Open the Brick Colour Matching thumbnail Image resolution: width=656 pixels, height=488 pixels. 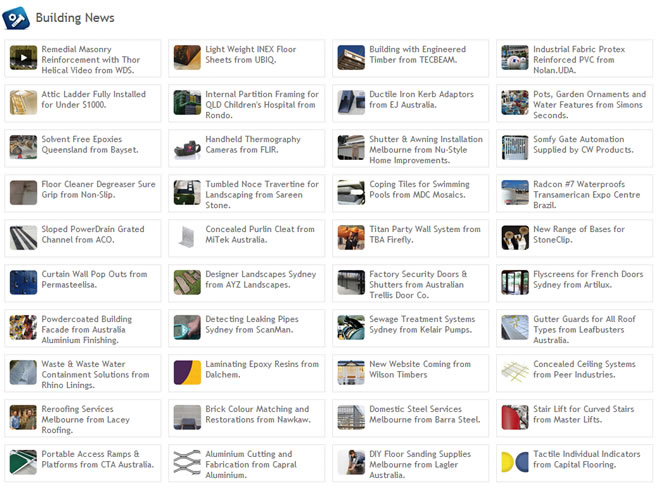click(x=187, y=417)
